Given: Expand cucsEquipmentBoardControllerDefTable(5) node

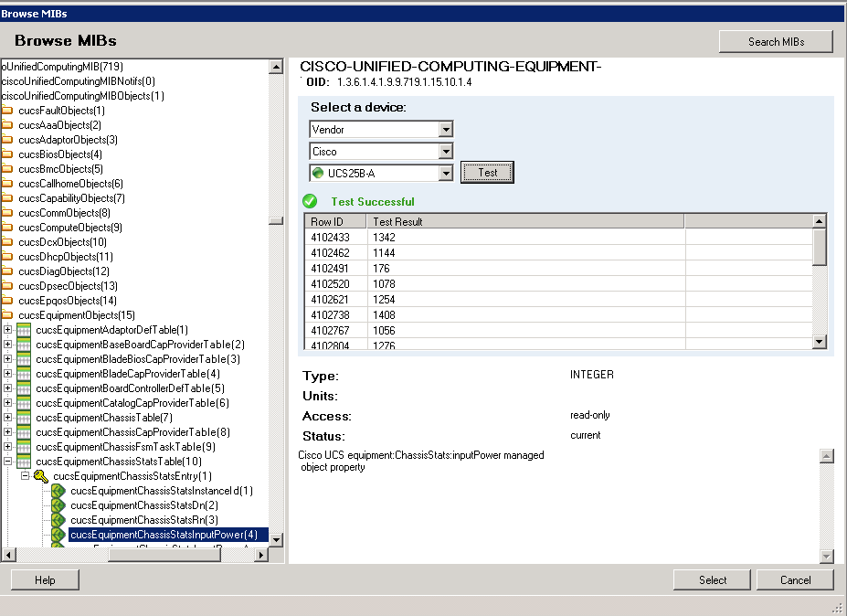Looking at the screenshot, I should [7, 388].
